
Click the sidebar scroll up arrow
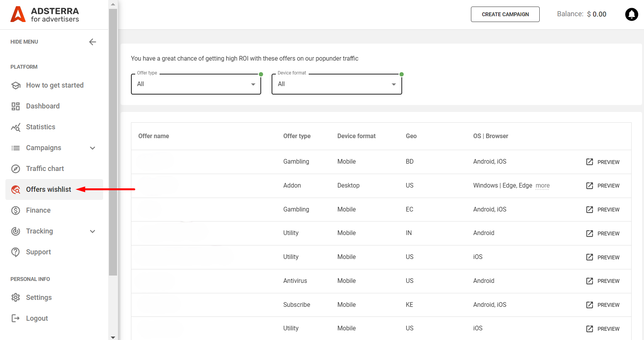[x=113, y=4]
